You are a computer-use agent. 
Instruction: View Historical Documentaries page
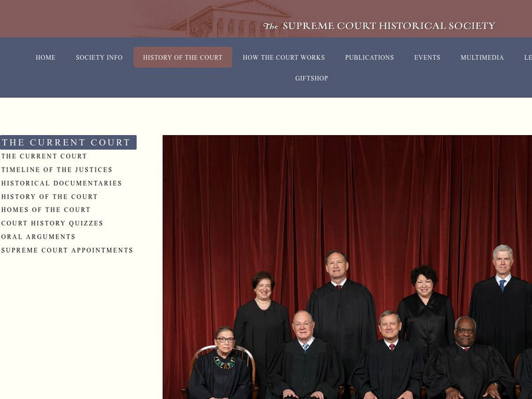pyautogui.click(x=61, y=184)
